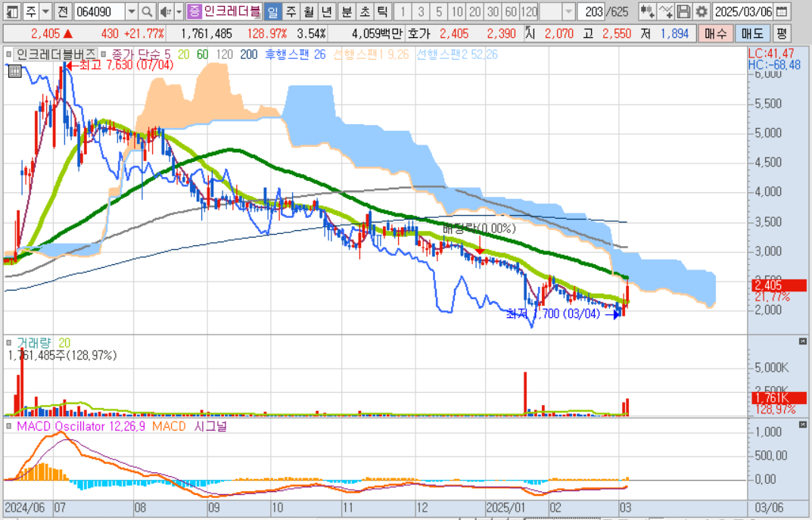Choose interval 10 button
Screen dimensions: 812x520
(x=457, y=11)
